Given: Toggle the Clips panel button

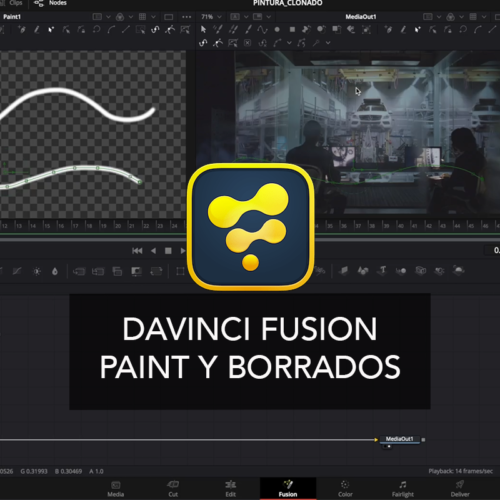Looking at the screenshot, I should pos(13,3).
